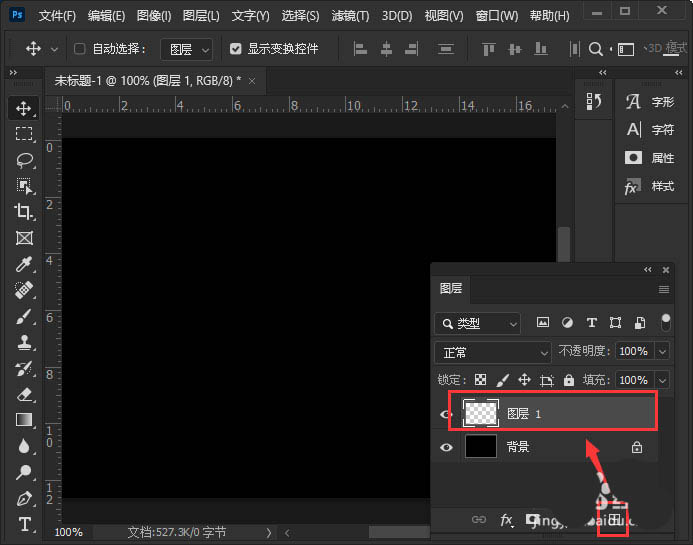Toggle the layer filter switch
693x545 pixels.
point(666,323)
